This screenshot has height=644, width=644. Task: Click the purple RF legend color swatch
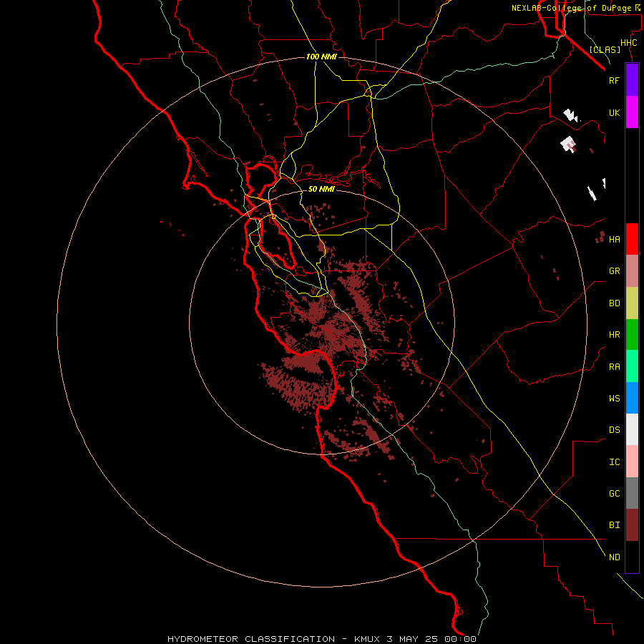(632, 80)
